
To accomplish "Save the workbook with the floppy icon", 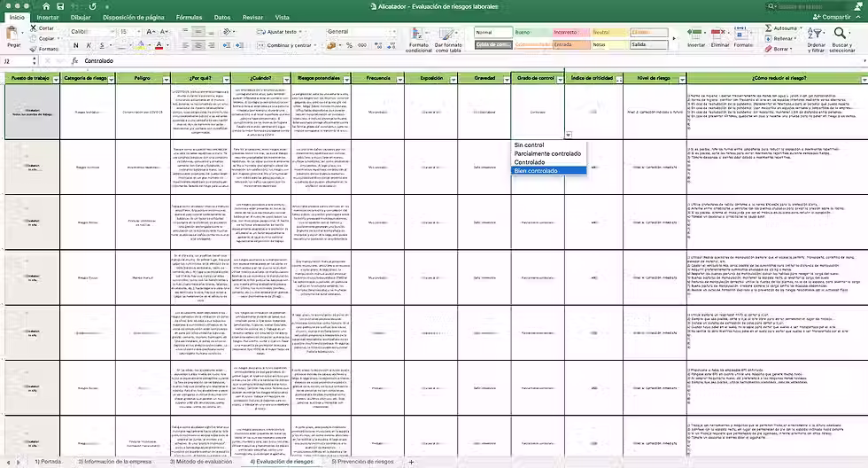I will coord(60,6).
